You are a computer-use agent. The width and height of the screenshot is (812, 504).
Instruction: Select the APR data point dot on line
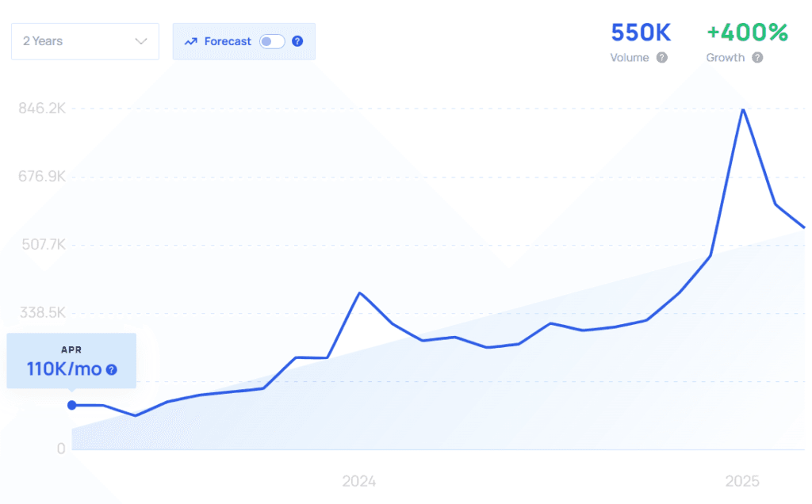[72, 405]
